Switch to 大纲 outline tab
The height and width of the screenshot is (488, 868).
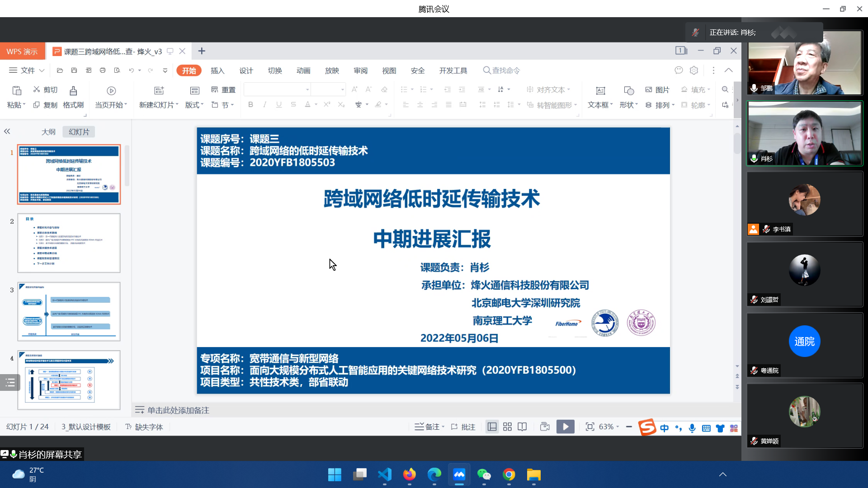click(x=48, y=132)
